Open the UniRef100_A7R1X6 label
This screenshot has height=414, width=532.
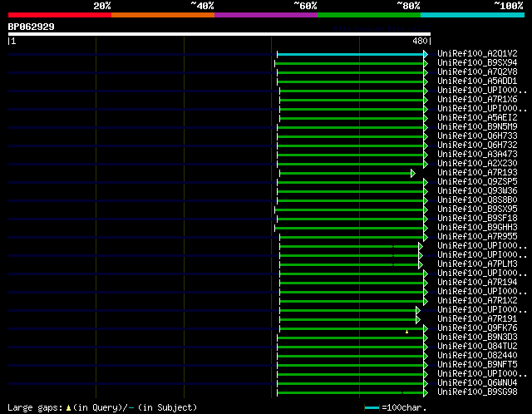(477, 100)
